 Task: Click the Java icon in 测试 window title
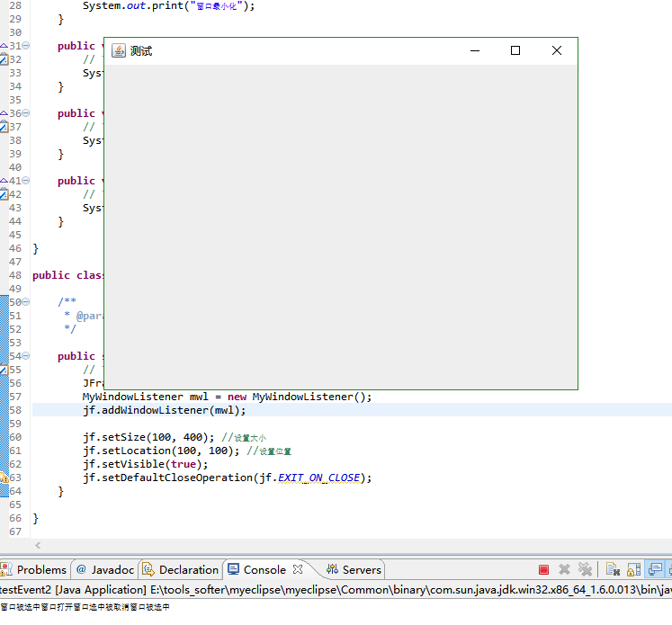tap(119, 50)
